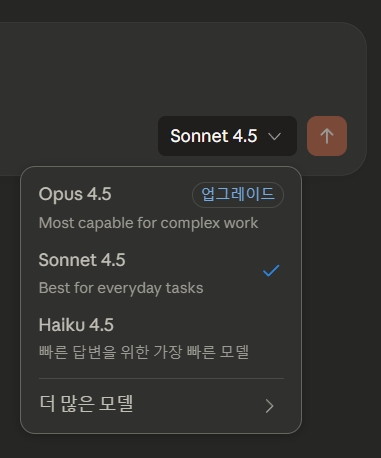Click the blue checkmark next to Sonnet 4.5
Screen dimensions: 381x458
pyautogui.click(x=271, y=271)
